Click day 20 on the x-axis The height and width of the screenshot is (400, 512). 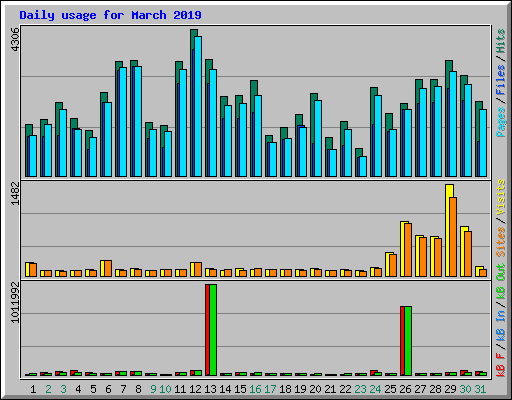315,389
